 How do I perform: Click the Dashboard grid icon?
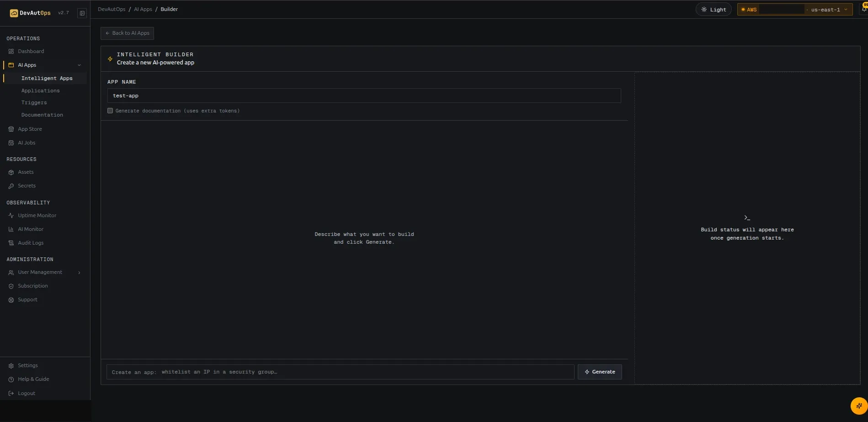click(11, 52)
